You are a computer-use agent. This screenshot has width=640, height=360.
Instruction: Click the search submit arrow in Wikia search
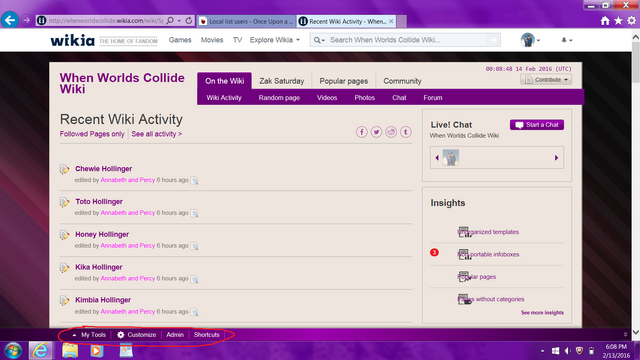tap(493, 40)
